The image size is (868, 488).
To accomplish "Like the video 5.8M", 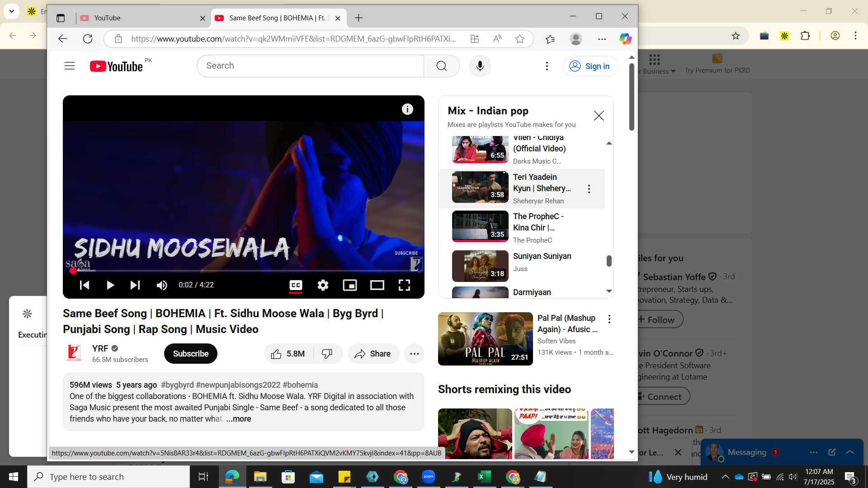I will point(288,354).
